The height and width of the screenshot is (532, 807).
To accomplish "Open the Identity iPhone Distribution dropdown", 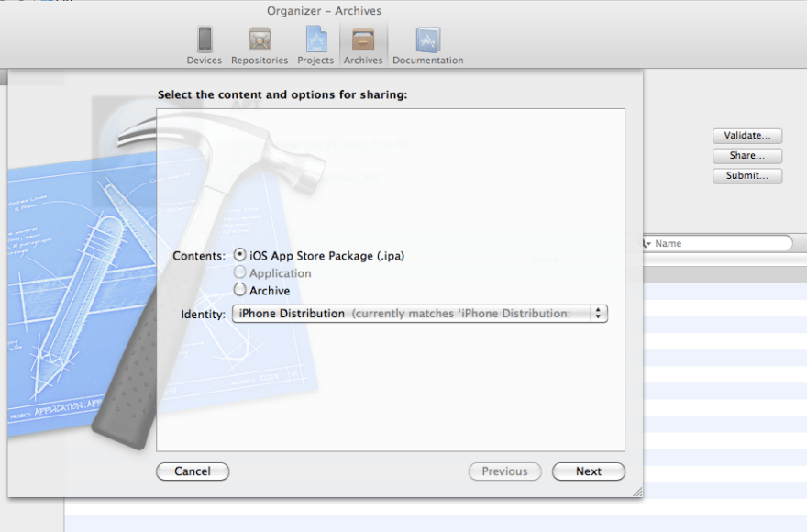I will [x=420, y=314].
